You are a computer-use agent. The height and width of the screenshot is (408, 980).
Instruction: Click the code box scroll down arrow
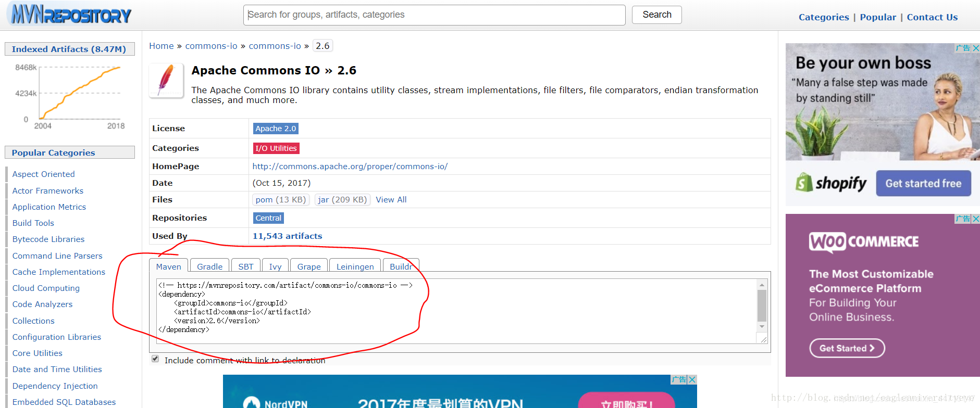point(762,326)
